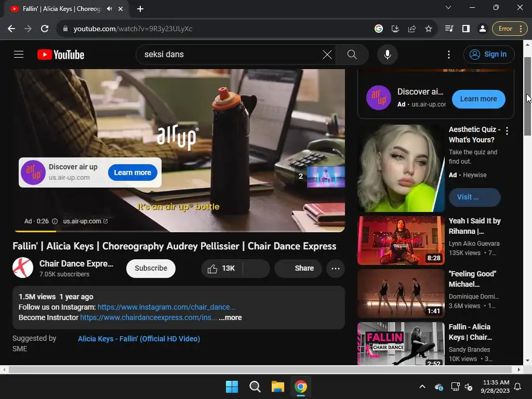The image size is (532, 399).
Task: Open Feeling Good Michael video thumbnail
Action: (401, 294)
